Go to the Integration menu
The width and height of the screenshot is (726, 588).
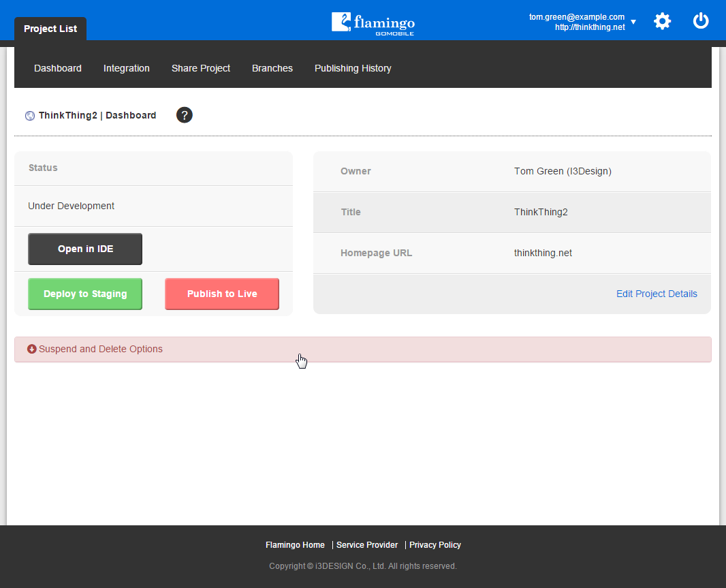pyautogui.click(x=127, y=68)
